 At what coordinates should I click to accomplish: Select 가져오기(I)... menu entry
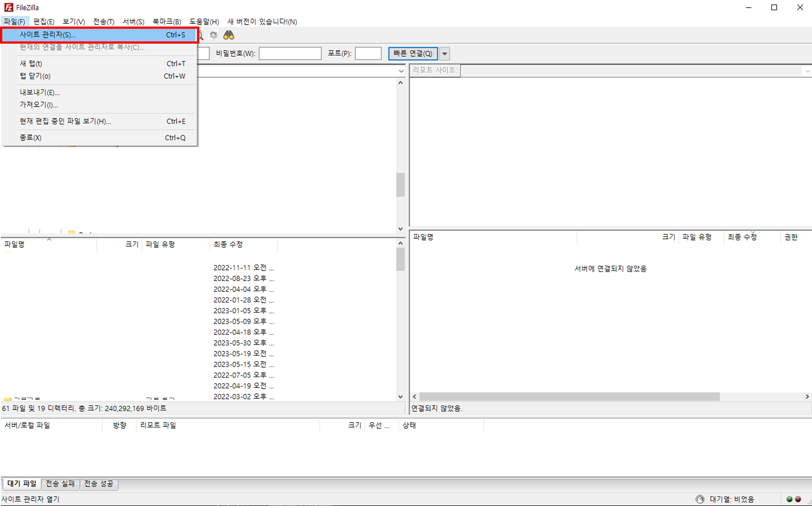(100, 104)
